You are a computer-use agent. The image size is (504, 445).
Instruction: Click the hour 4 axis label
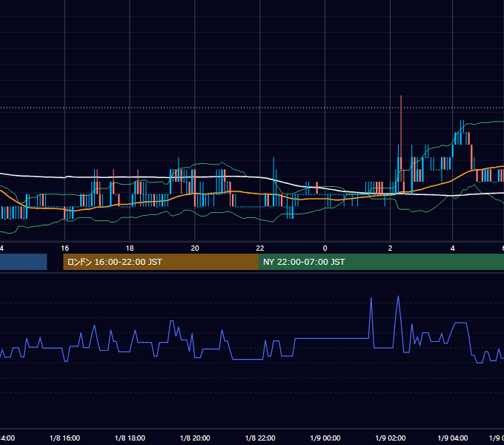453,248
